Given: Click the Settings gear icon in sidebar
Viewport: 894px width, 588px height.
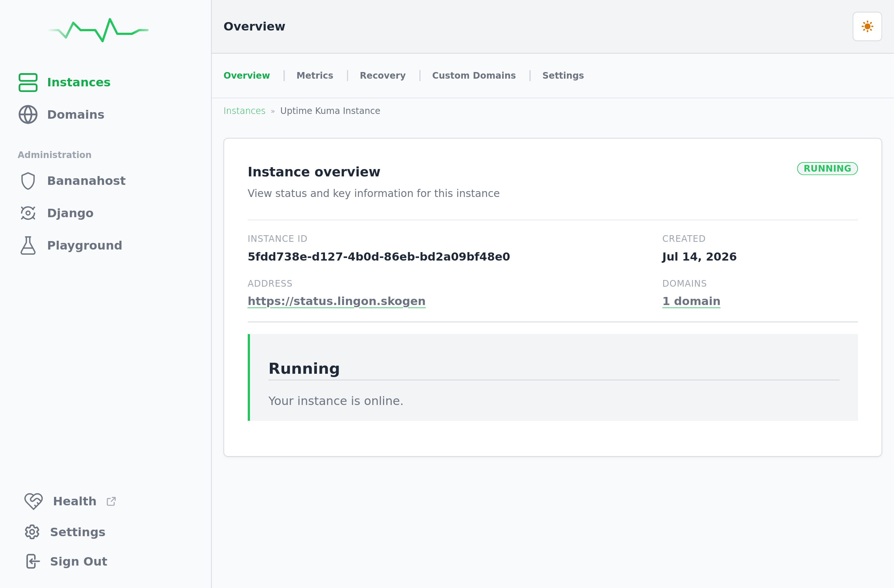Looking at the screenshot, I should (x=32, y=532).
